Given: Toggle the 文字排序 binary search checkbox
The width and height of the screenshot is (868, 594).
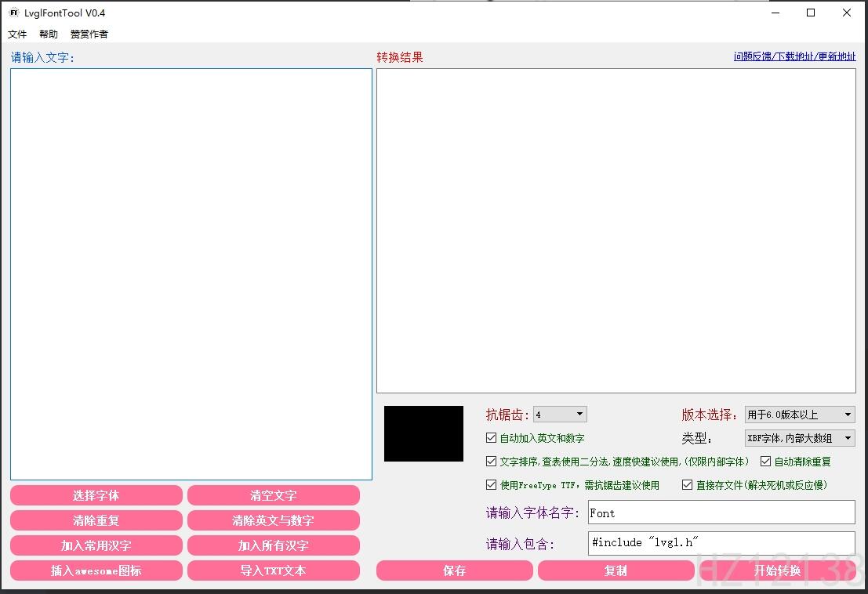Looking at the screenshot, I should pos(491,462).
